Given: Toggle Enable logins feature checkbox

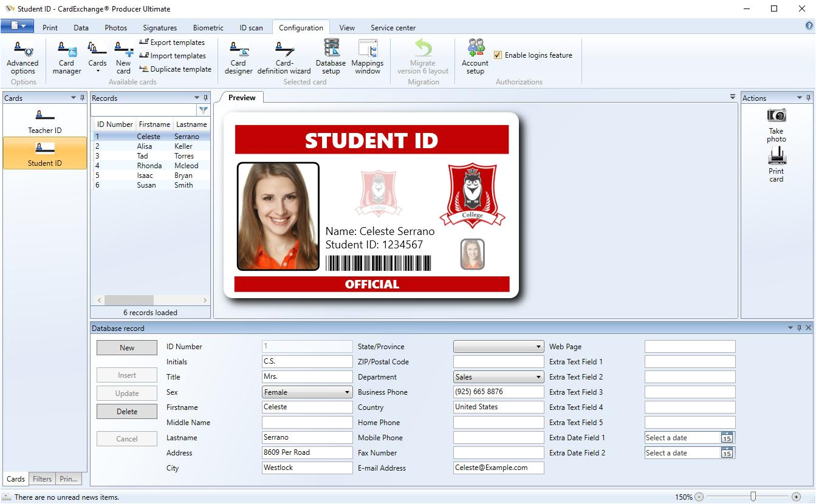Looking at the screenshot, I should (498, 55).
